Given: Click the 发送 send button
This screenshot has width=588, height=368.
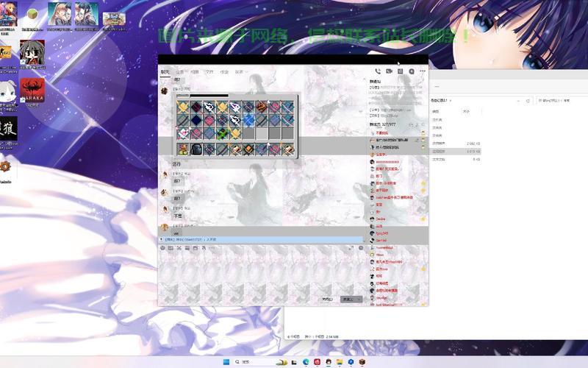Looking at the screenshot, I should click(x=348, y=300).
